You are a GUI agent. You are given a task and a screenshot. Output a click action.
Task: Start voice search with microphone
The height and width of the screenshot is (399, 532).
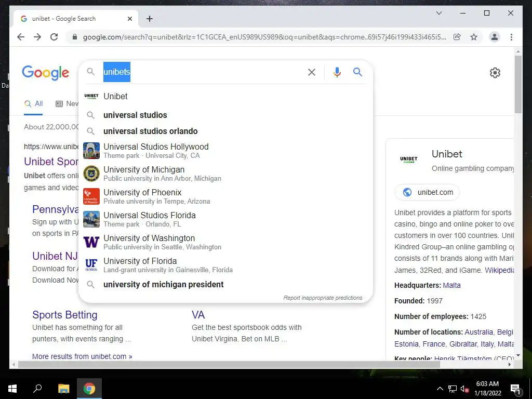[337, 72]
